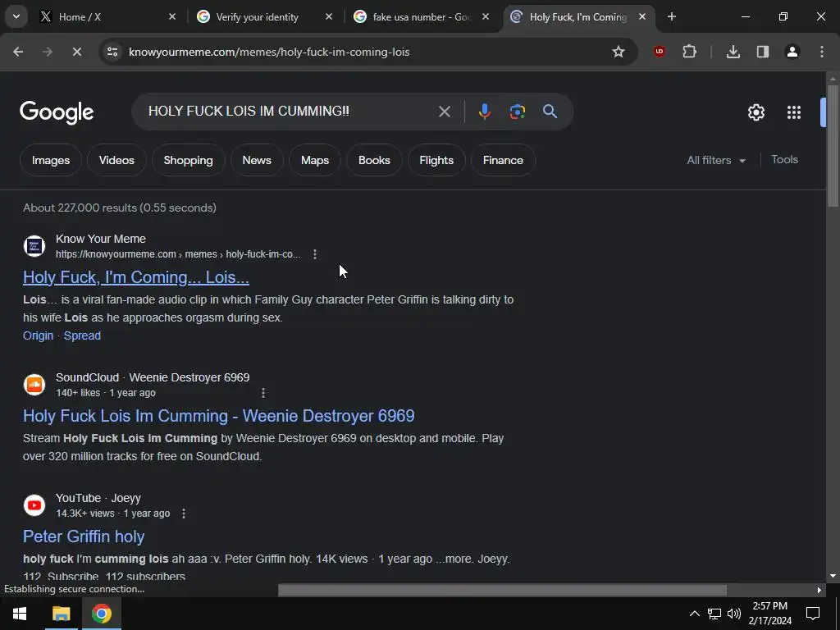The image size is (840, 630).
Task: Open the Chrome profile avatar icon
Action: click(792, 52)
